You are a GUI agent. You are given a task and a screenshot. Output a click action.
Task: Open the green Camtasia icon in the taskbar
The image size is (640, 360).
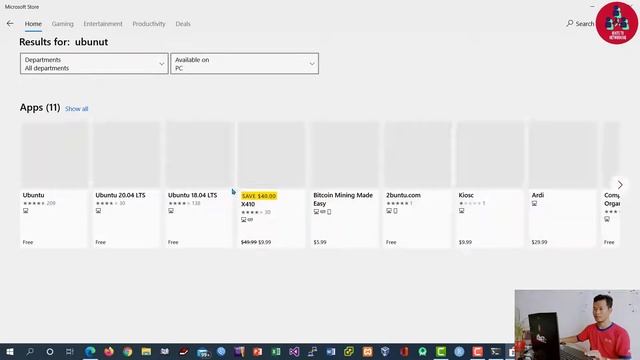click(441, 351)
